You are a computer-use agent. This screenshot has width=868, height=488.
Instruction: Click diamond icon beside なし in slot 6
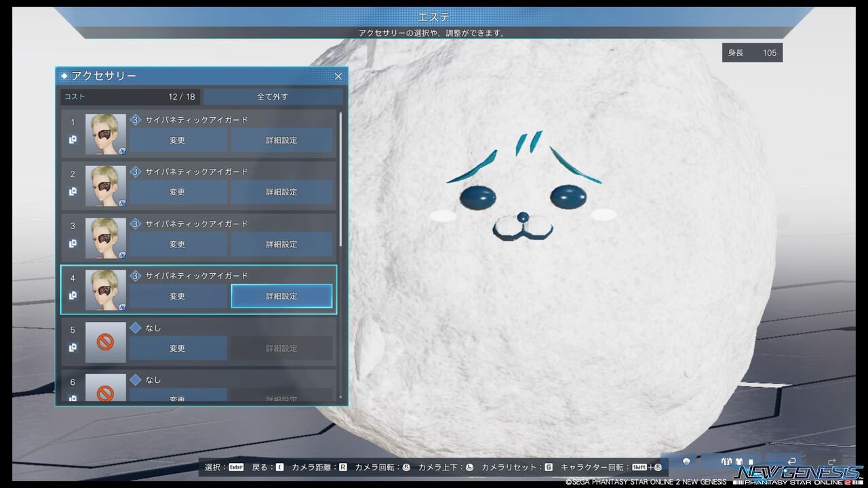(135, 380)
